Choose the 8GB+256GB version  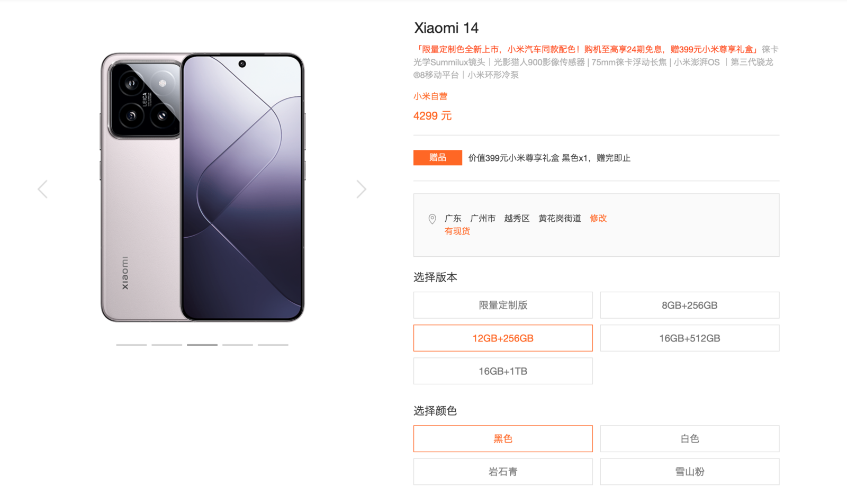pos(690,305)
